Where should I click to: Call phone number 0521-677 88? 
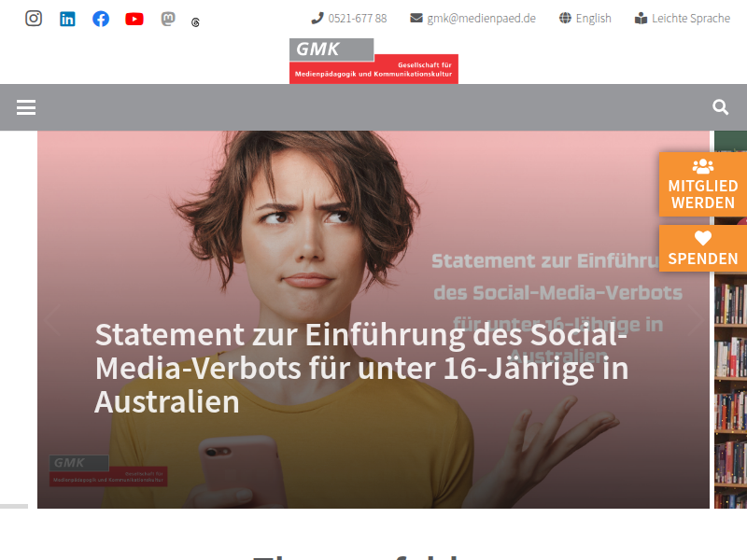[348, 19]
